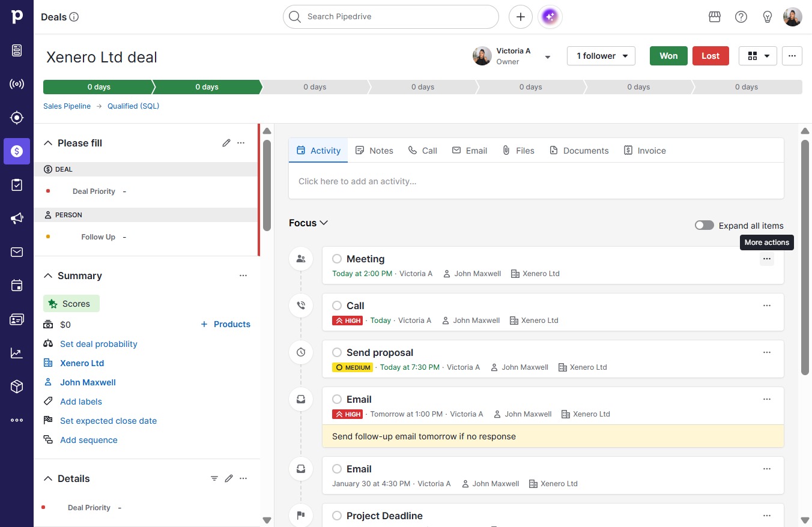
Task: Open the John Maxwell person link in Summary
Action: pyautogui.click(x=88, y=382)
